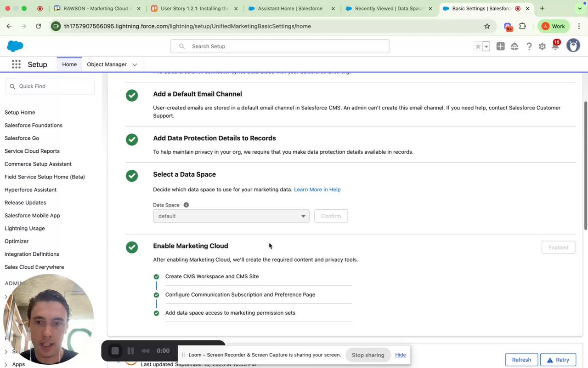Click the Confirm data space button
Viewport: 588px width, 368px height.
point(331,216)
